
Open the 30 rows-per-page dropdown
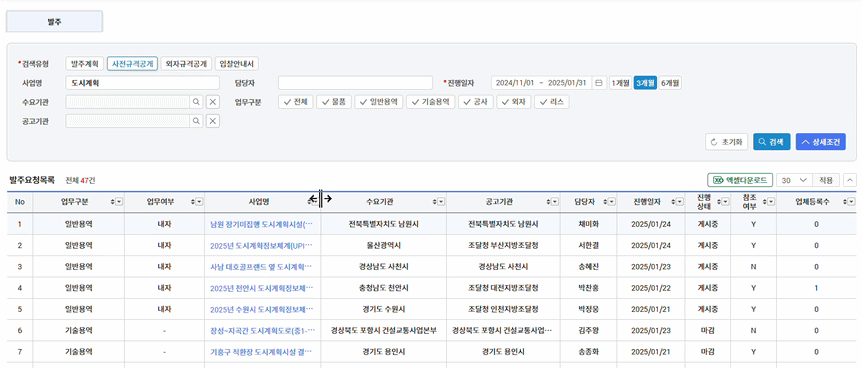[x=794, y=180]
